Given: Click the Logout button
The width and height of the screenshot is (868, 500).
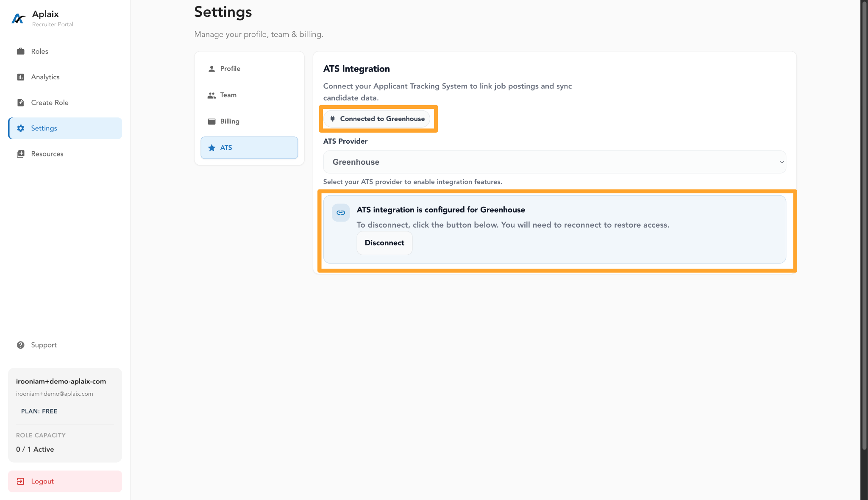Looking at the screenshot, I should (x=65, y=481).
